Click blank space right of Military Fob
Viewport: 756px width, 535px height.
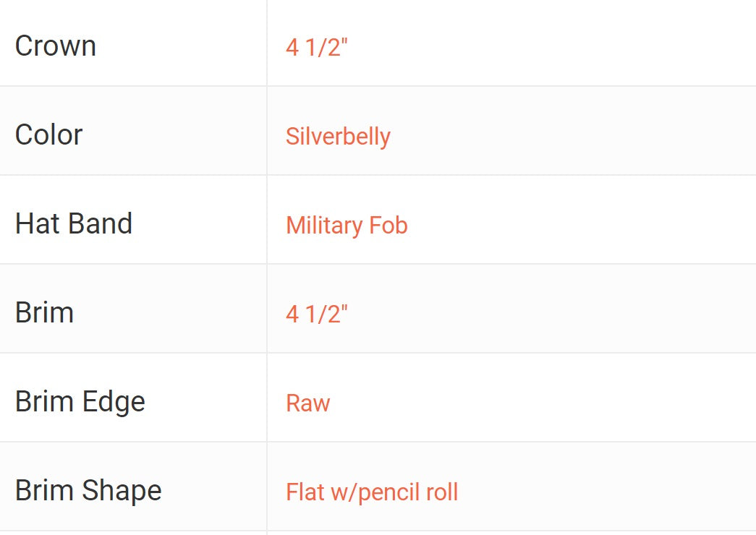[x=579, y=226]
